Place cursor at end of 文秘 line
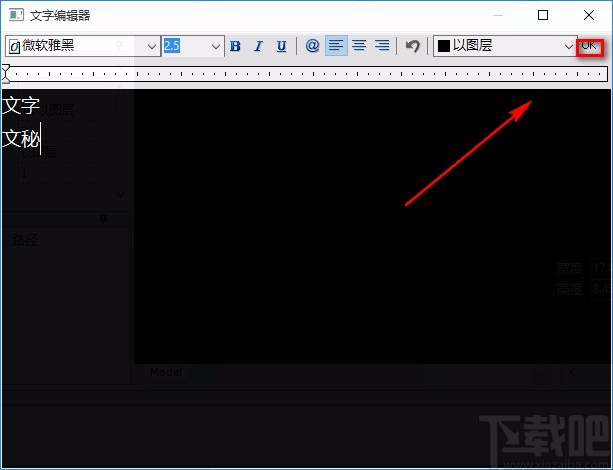Viewport: 613px width, 470px height. (x=40, y=139)
